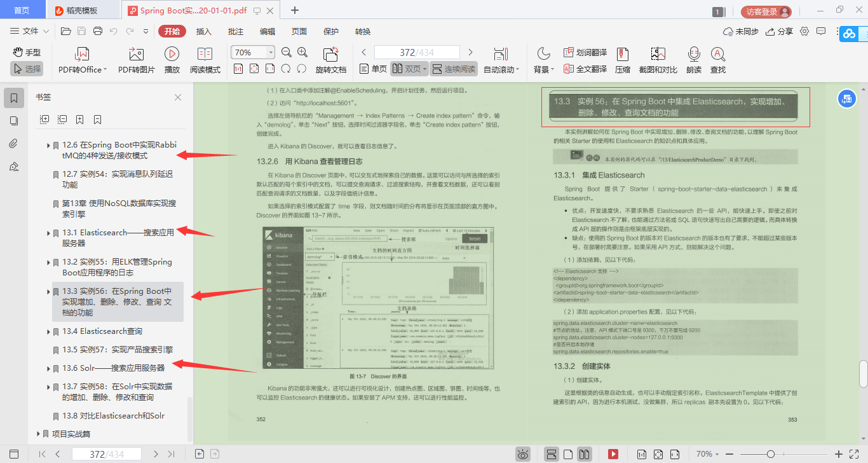Click the actual size 1:1 toolbar icon

[x=238, y=69]
